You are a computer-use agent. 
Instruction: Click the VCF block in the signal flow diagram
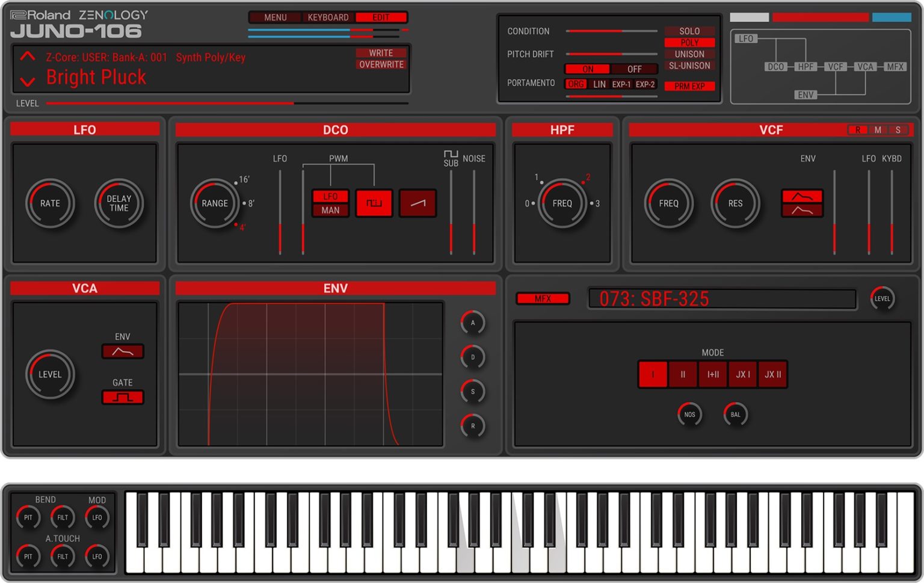click(835, 67)
